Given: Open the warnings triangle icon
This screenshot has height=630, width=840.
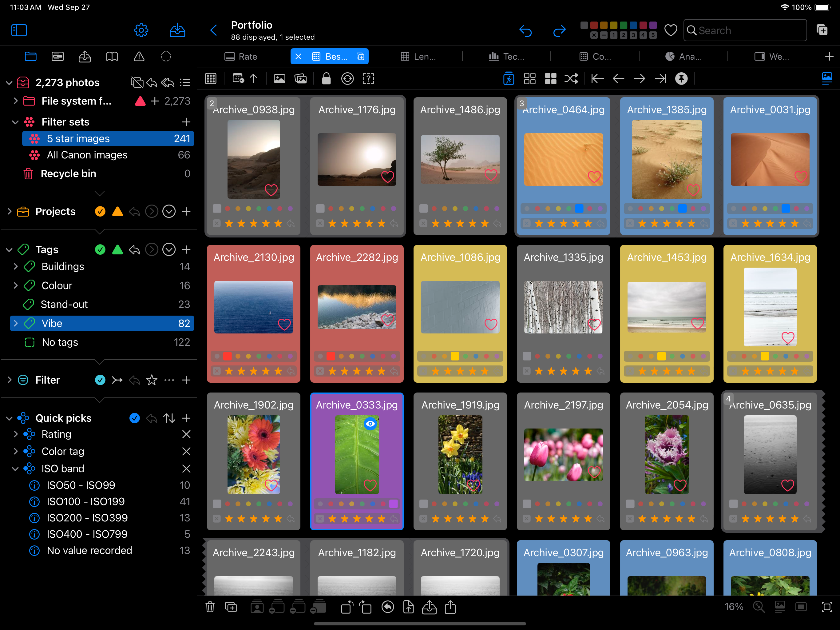Looking at the screenshot, I should [x=139, y=57].
